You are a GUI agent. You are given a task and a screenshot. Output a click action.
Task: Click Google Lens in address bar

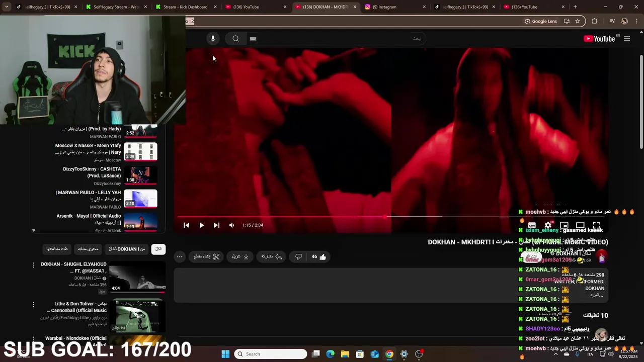(540, 21)
